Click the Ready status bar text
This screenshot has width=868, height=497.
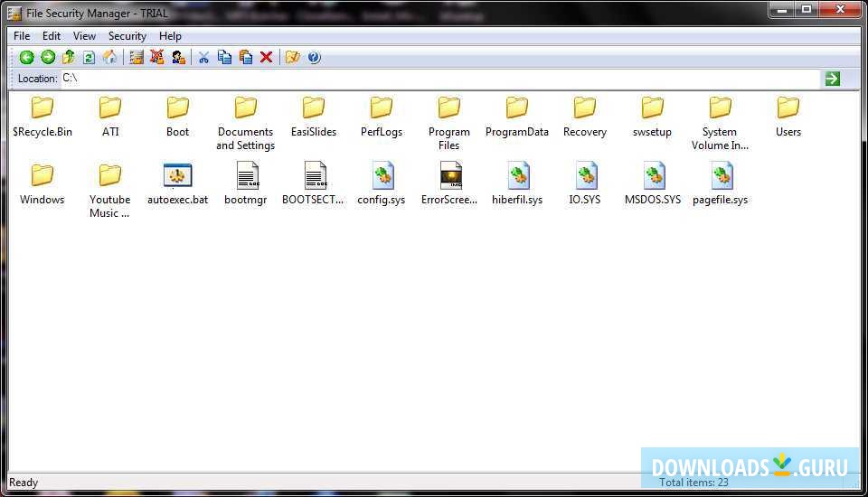(24, 483)
